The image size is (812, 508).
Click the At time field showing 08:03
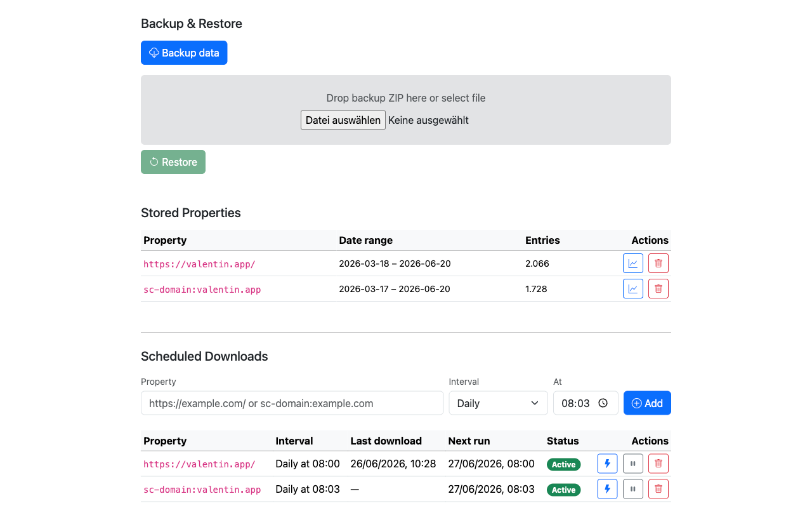click(x=586, y=403)
